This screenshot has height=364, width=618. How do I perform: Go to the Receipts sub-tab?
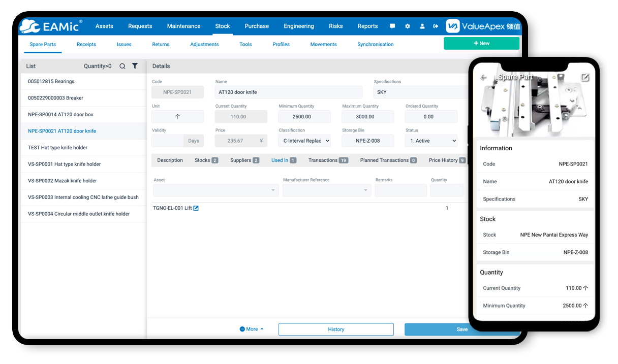86,45
